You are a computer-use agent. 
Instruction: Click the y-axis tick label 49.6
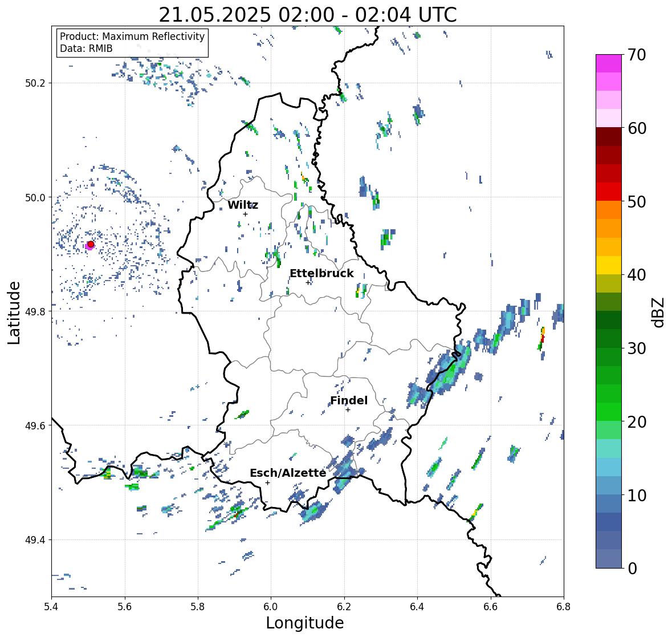pos(35,425)
